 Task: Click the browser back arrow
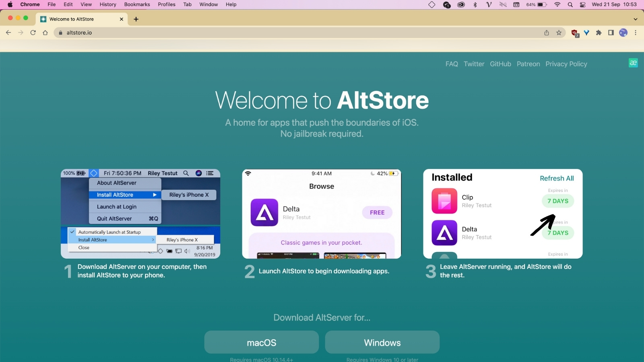point(8,33)
